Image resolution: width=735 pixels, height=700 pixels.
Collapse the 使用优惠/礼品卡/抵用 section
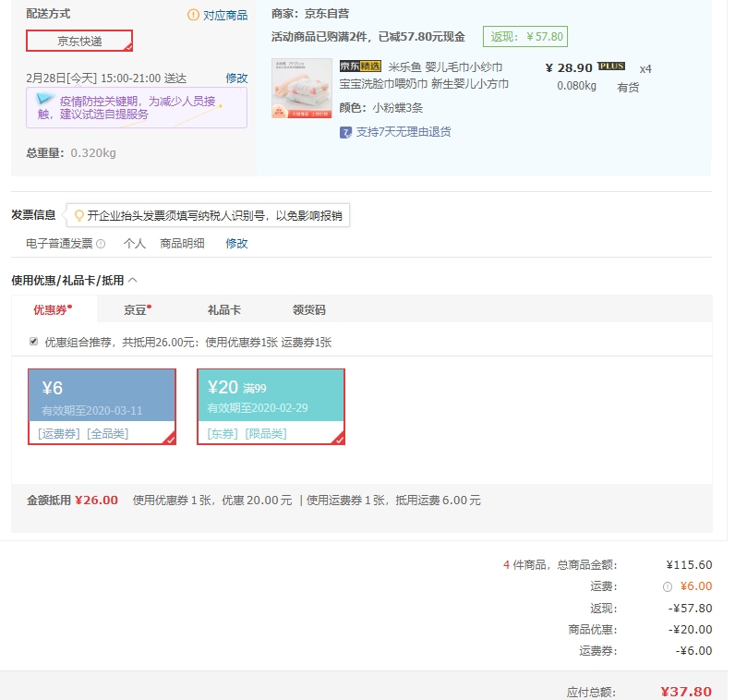tap(133, 281)
